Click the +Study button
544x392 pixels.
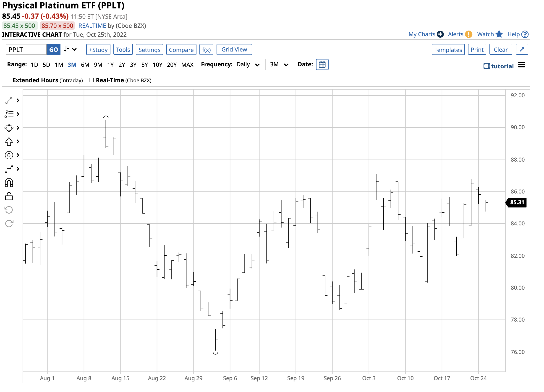[x=98, y=50]
